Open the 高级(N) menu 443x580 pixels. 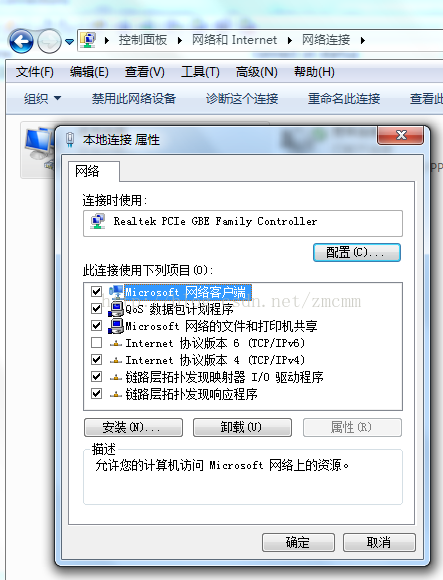257,72
